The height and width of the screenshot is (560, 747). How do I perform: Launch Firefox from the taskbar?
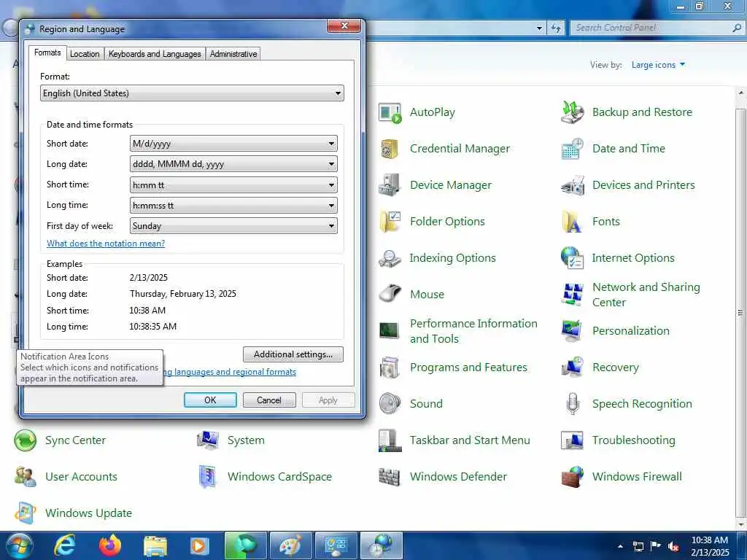[x=110, y=545]
